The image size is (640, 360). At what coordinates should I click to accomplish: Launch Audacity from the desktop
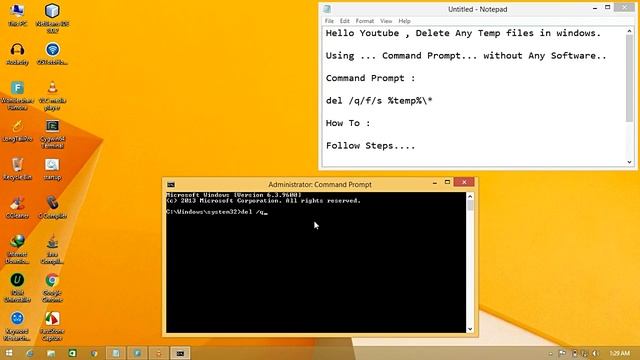(x=17, y=54)
